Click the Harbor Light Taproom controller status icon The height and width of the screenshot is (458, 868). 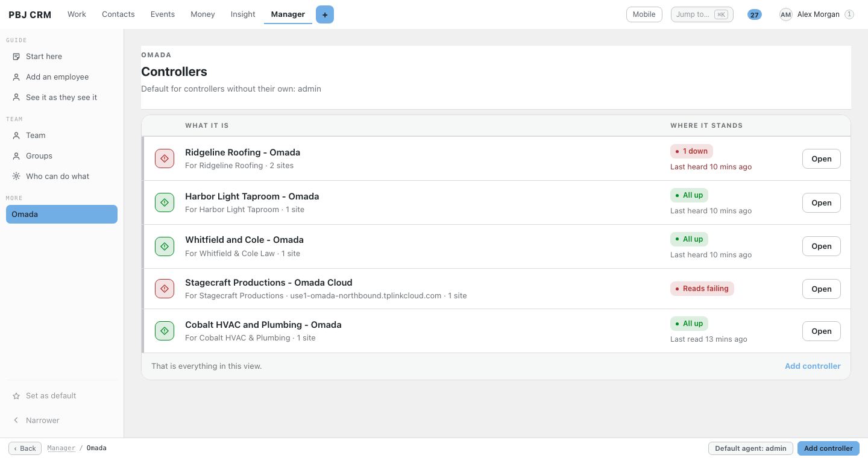pyautogui.click(x=165, y=202)
